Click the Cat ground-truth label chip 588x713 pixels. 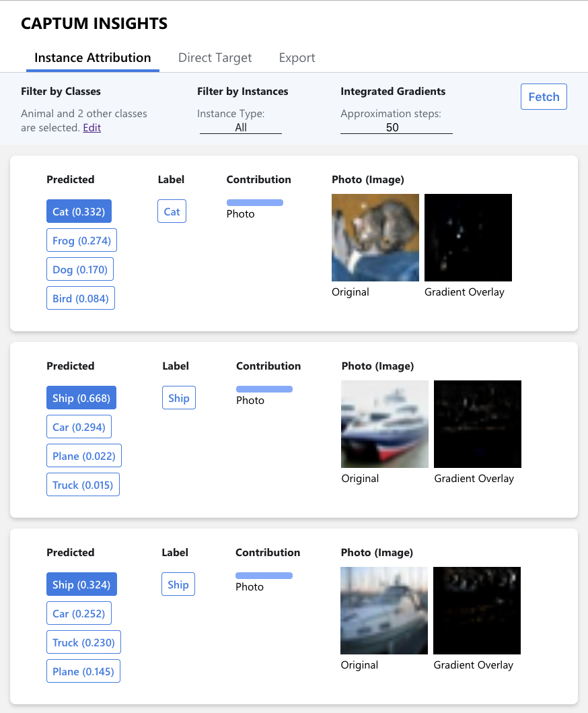point(172,211)
